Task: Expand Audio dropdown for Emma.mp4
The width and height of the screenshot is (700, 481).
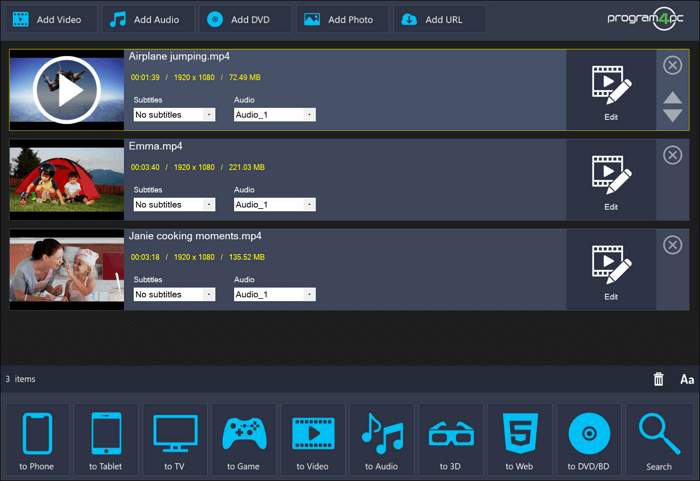Action: click(275, 205)
